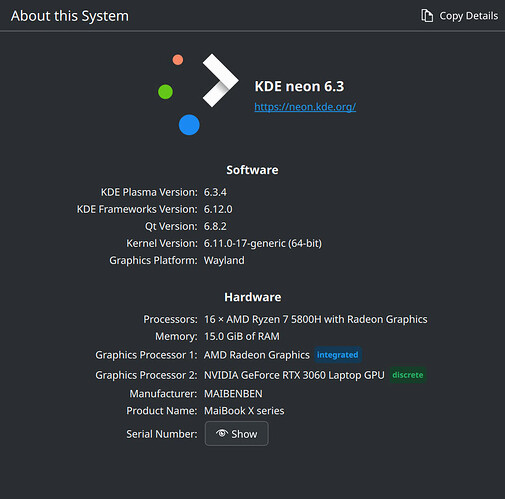Screen dimensions: 505x499
Task: Open the neon.kde.org link
Action: (305, 107)
